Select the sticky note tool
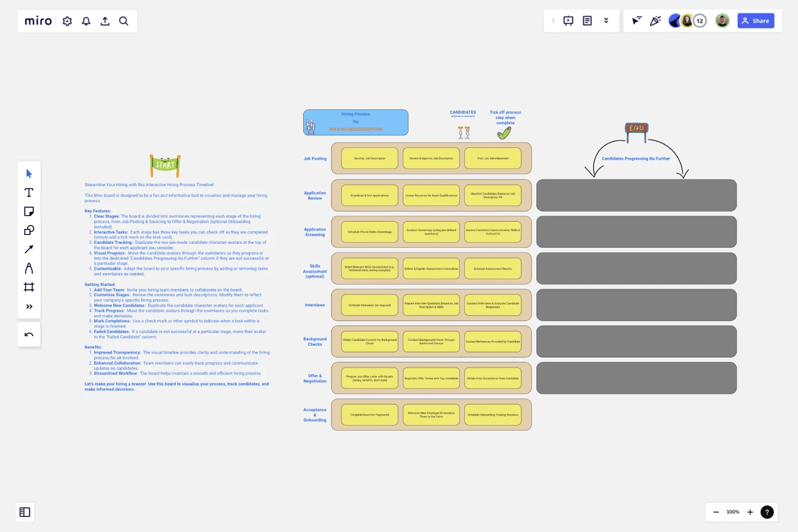The width and height of the screenshot is (798, 532). point(29,211)
